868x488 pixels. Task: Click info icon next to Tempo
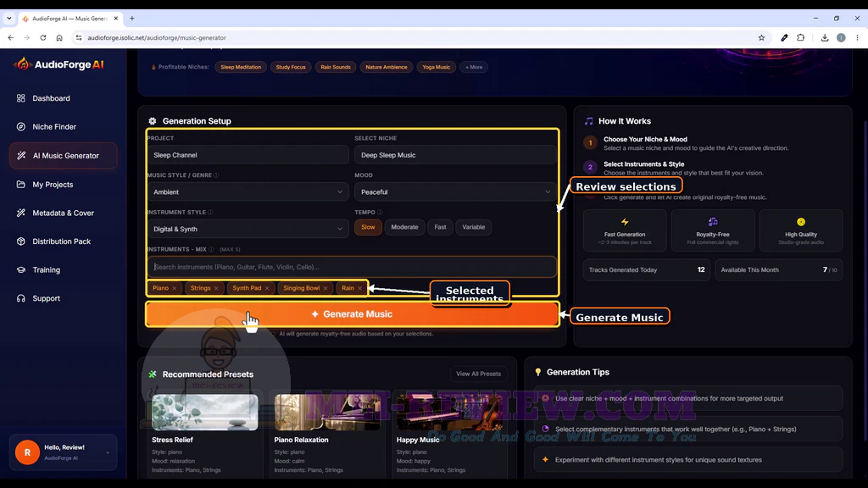[x=380, y=213]
